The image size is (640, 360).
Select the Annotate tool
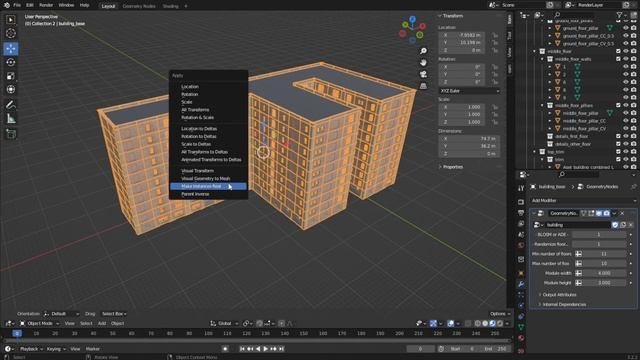tap(11, 105)
